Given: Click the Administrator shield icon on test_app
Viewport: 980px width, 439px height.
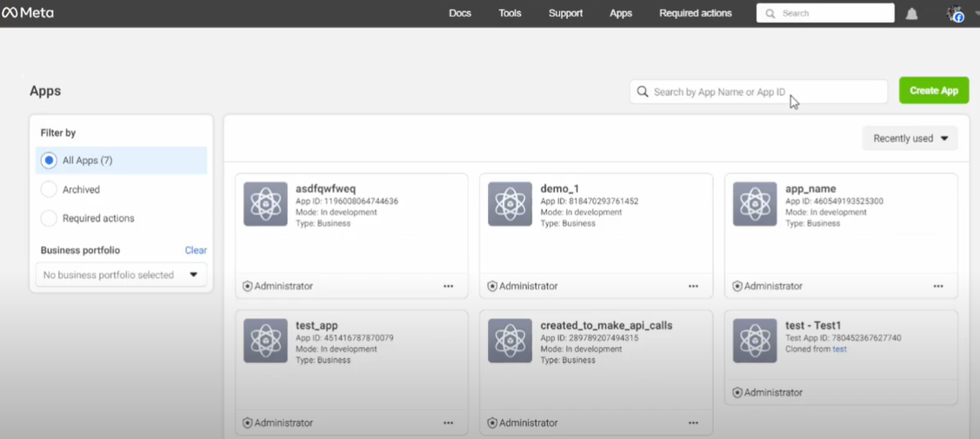Looking at the screenshot, I should coord(248,422).
